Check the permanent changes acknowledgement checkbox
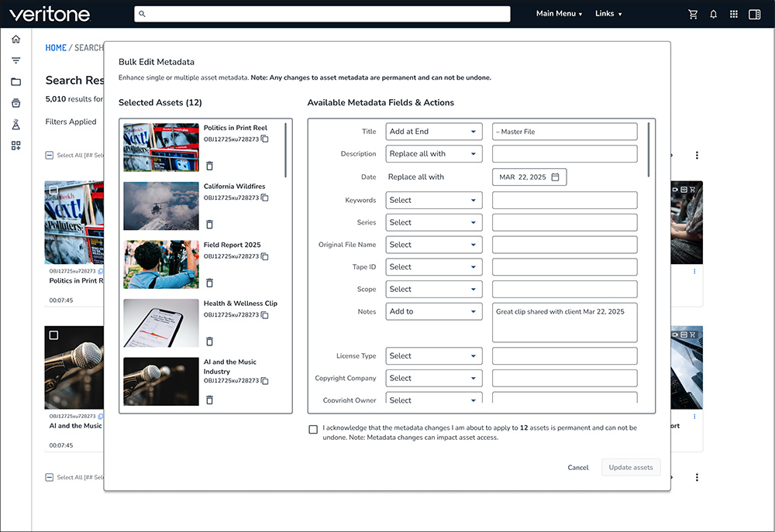775x532 pixels. tap(313, 429)
